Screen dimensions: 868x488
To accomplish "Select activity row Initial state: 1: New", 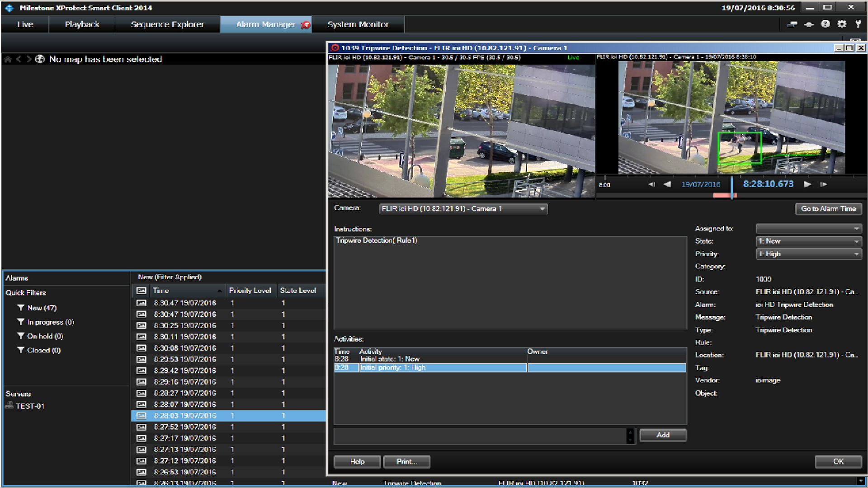I will pos(510,359).
